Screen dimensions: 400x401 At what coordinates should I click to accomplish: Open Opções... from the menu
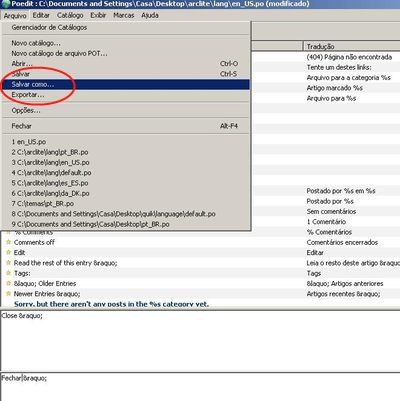tap(126, 110)
